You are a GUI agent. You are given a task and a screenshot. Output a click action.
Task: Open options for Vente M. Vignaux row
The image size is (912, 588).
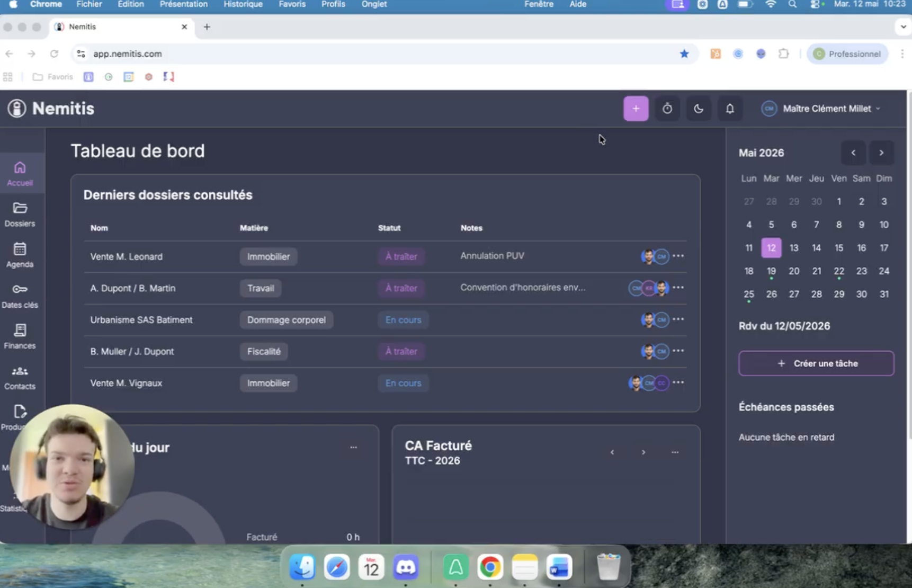[x=678, y=382]
